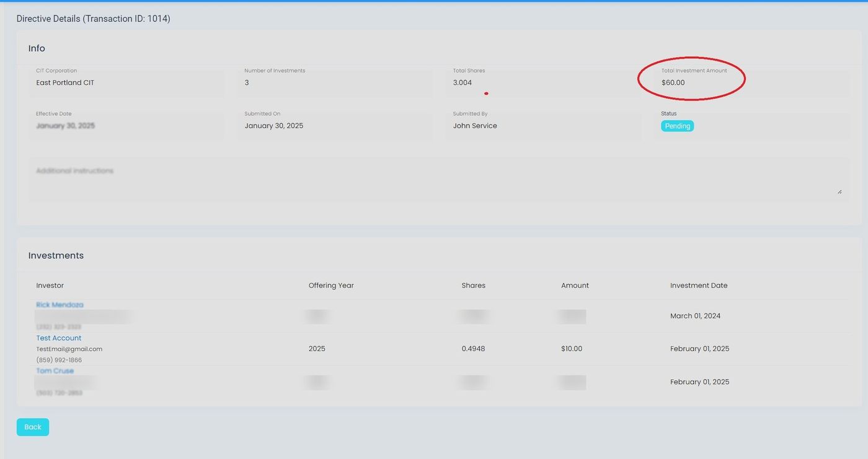Click the $10.00 amount for Test Account
The height and width of the screenshot is (459, 868).
pyautogui.click(x=572, y=349)
